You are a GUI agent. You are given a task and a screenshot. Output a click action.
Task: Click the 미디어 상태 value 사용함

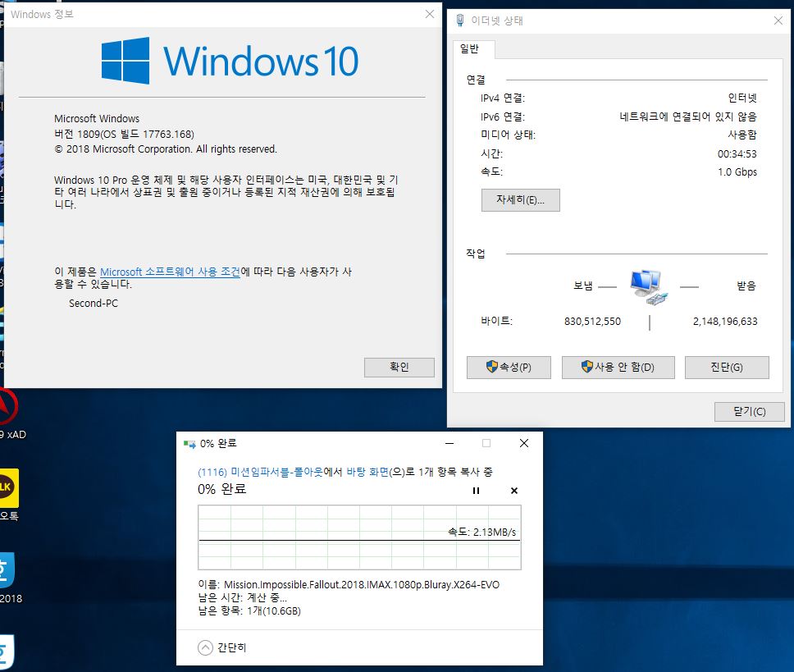pos(742,135)
